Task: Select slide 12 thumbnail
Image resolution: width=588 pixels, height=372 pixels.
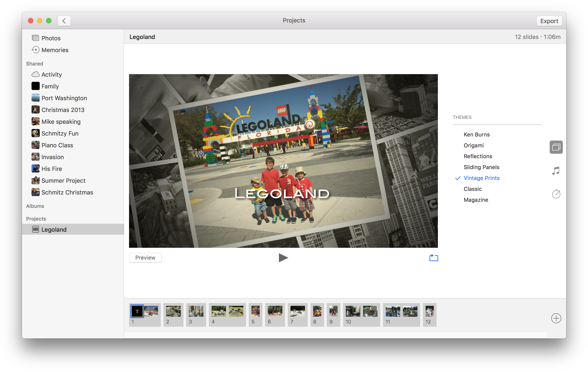Action: pos(429,311)
